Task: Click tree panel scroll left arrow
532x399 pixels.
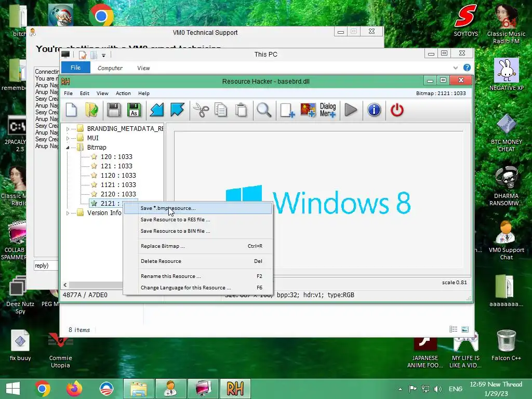Action: pyautogui.click(x=65, y=285)
